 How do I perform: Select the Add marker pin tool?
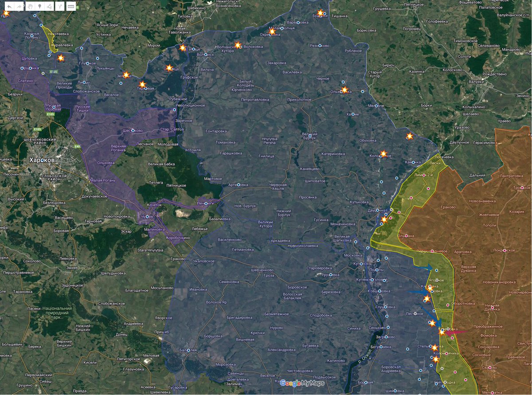click(40, 6)
